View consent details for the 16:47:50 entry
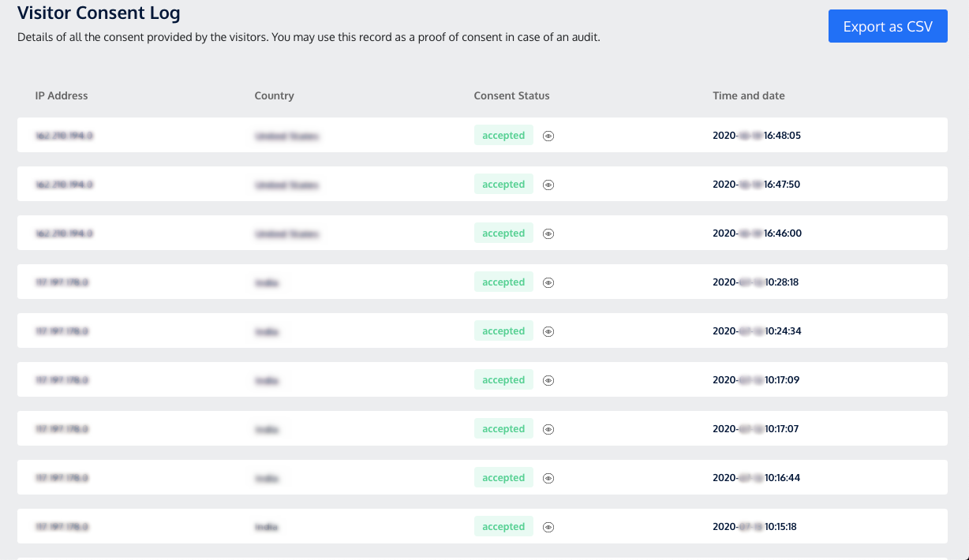The image size is (969, 560). (549, 185)
